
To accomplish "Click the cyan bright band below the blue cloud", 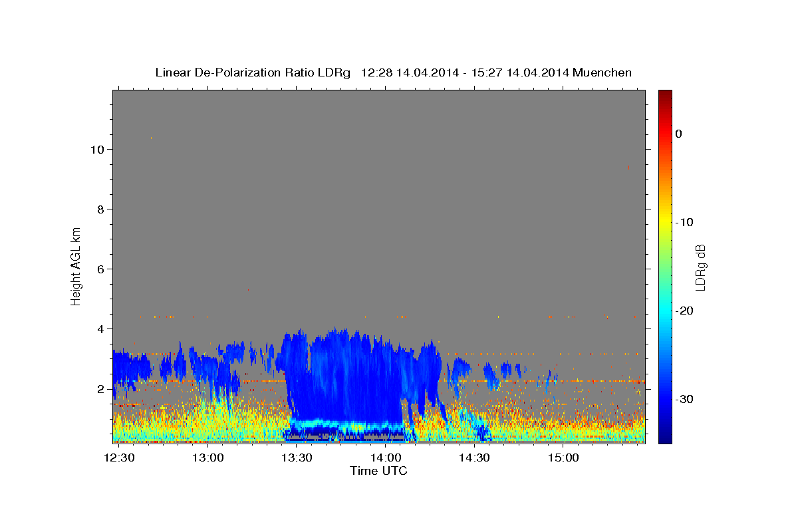I will (x=346, y=424).
